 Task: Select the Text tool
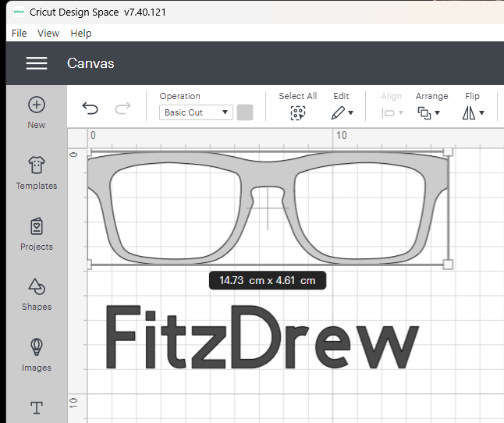(x=37, y=407)
